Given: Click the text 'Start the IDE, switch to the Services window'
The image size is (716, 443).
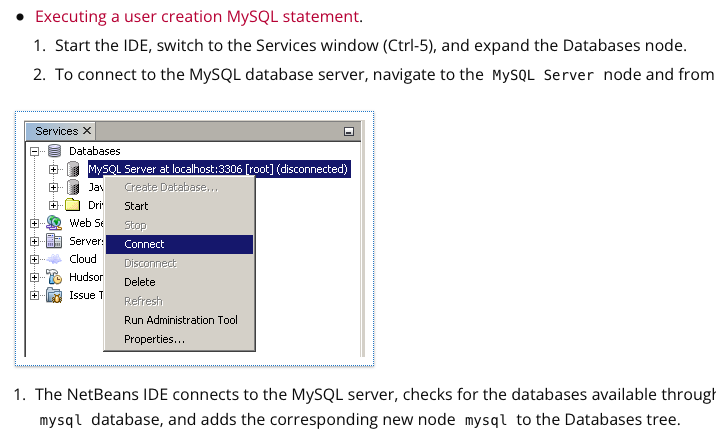Looking at the screenshot, I should pyautogui.click(x=217, y=46).
